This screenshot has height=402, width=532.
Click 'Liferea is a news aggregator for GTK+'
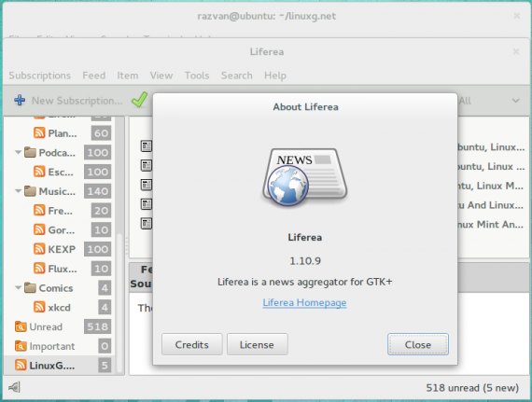(304, 282)
